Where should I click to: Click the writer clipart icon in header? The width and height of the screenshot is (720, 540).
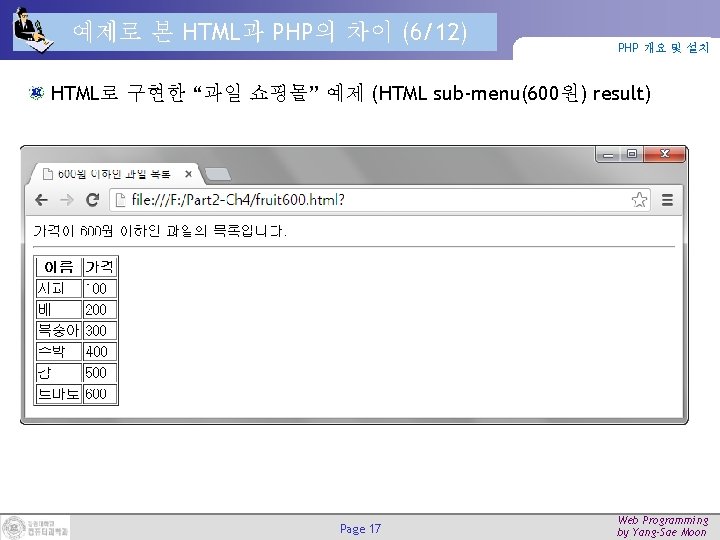(32, 29)
